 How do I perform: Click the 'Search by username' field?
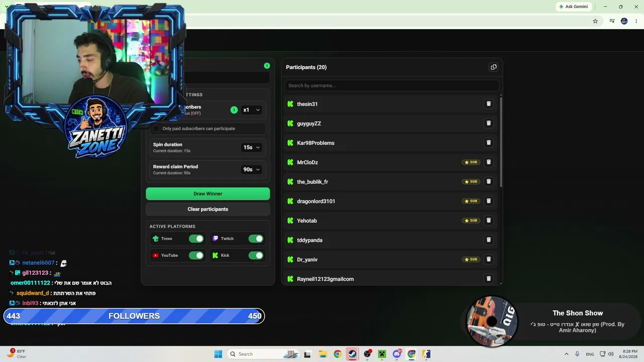tap(392, 85)
